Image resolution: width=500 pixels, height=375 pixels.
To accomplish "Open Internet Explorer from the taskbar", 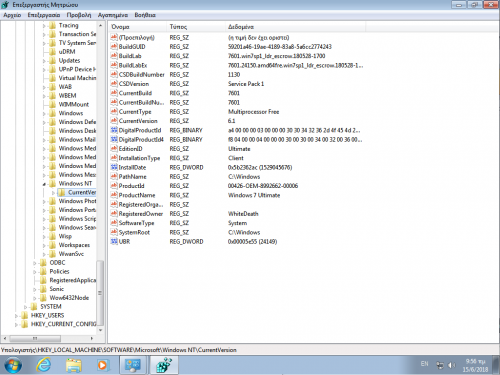I will pyautogui.click(x=44, y=365).
